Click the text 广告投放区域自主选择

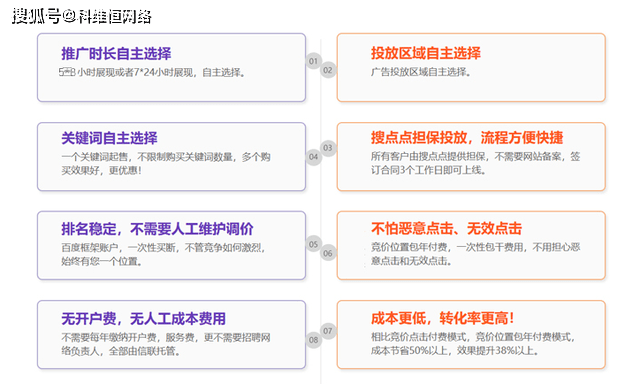pos(421,72)
